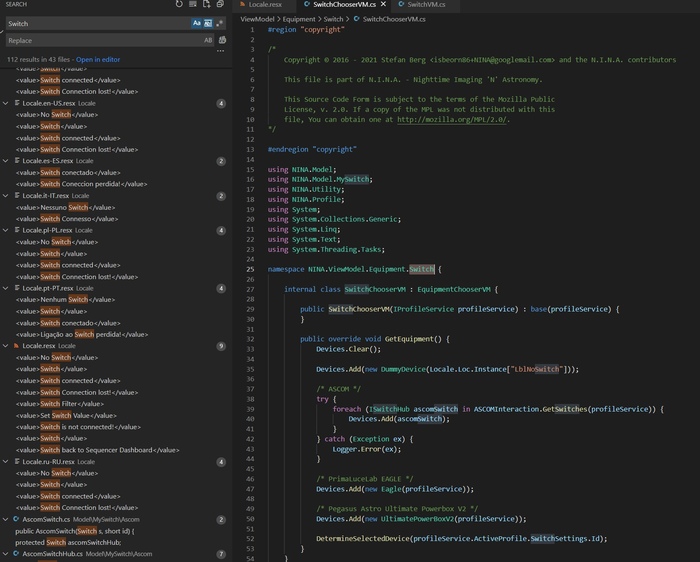
Task: Toggle Use Regular Expression option
Action: [x=219, y=23]
